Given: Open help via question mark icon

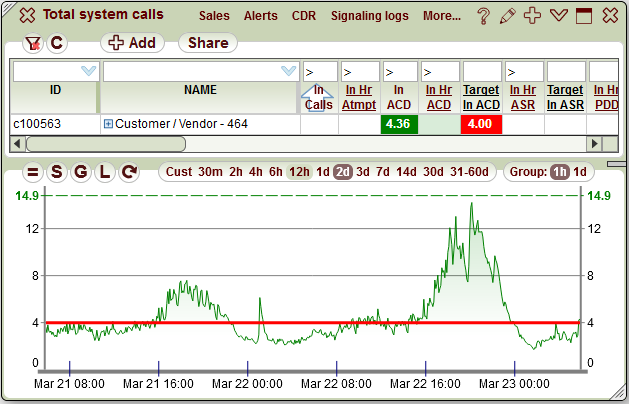Looking at the screenshot, I should [x=483, y=16].
